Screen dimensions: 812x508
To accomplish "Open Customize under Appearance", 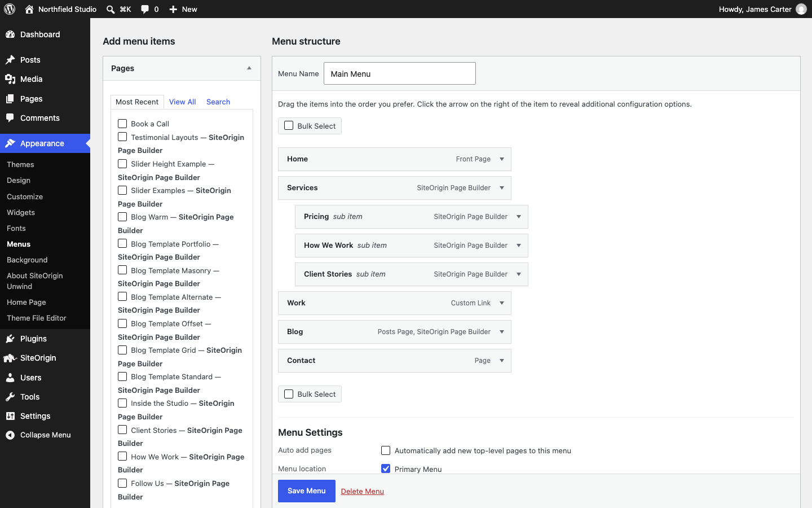I will (25, 196).
